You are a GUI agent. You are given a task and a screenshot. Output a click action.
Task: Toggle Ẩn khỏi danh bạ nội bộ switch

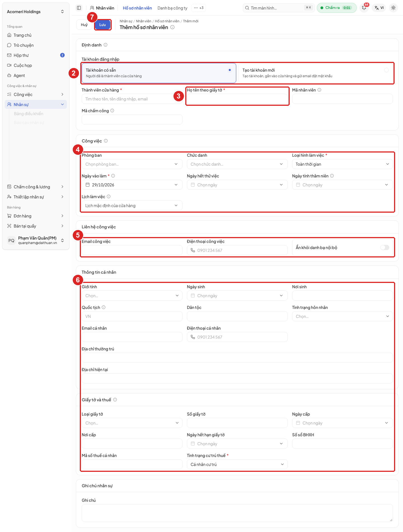click(385, 247)
